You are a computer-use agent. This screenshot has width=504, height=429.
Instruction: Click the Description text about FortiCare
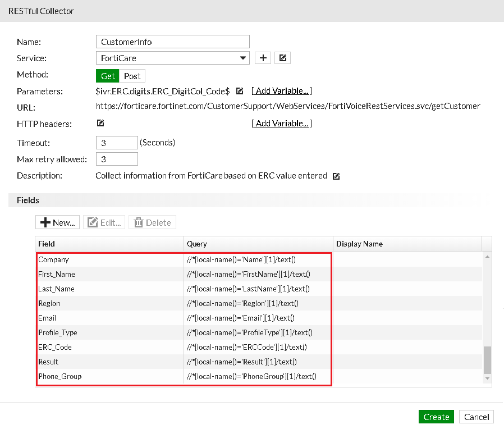click(x=211, y=176)
